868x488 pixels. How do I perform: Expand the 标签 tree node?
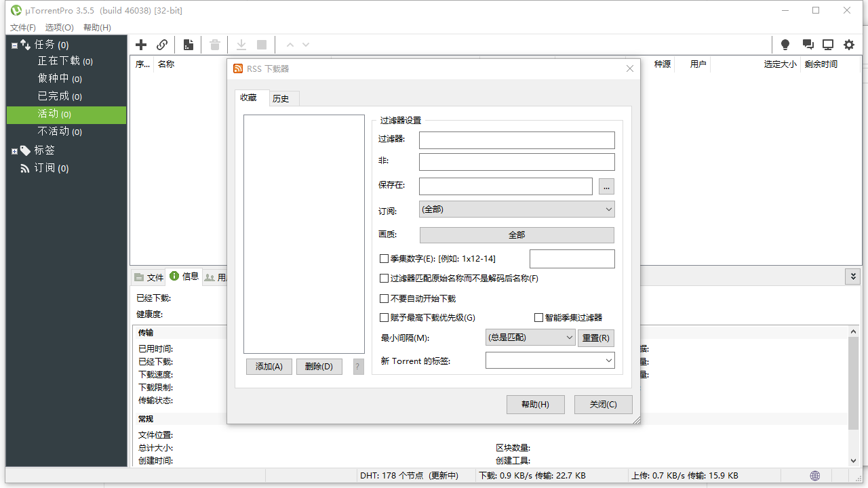click(x=14, y=151)
